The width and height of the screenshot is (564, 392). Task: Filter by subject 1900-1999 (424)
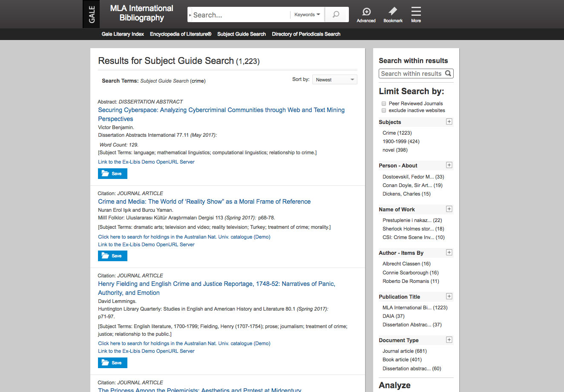point(401,141)
